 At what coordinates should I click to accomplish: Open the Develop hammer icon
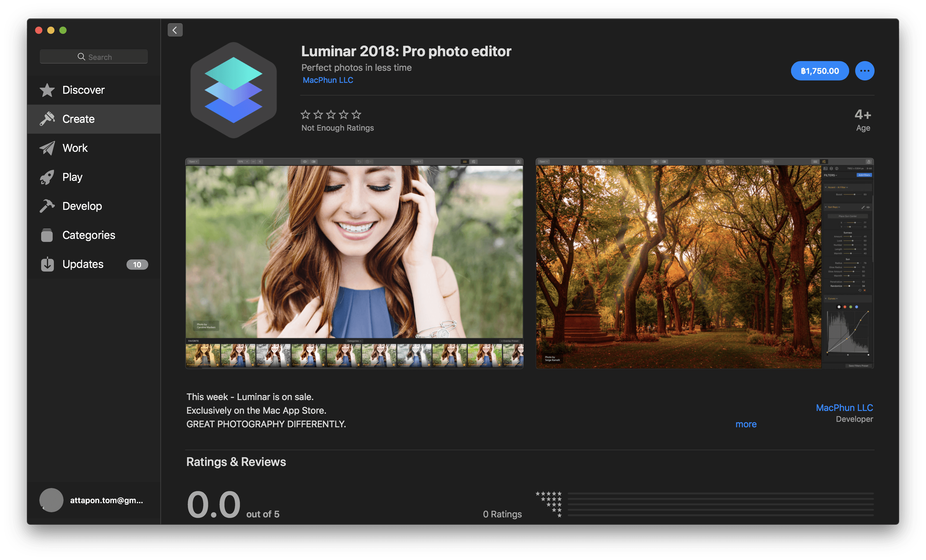(47, 206)
